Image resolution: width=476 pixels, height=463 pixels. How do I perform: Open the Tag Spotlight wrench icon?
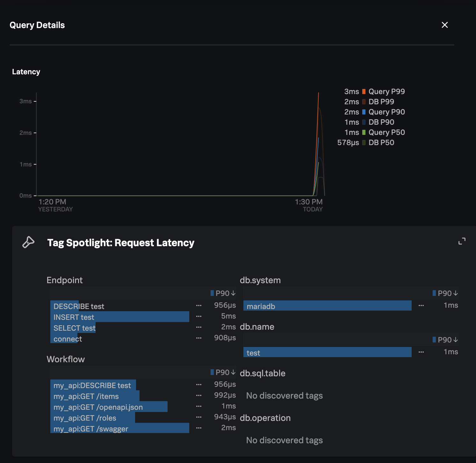click(x=28, y=242)
